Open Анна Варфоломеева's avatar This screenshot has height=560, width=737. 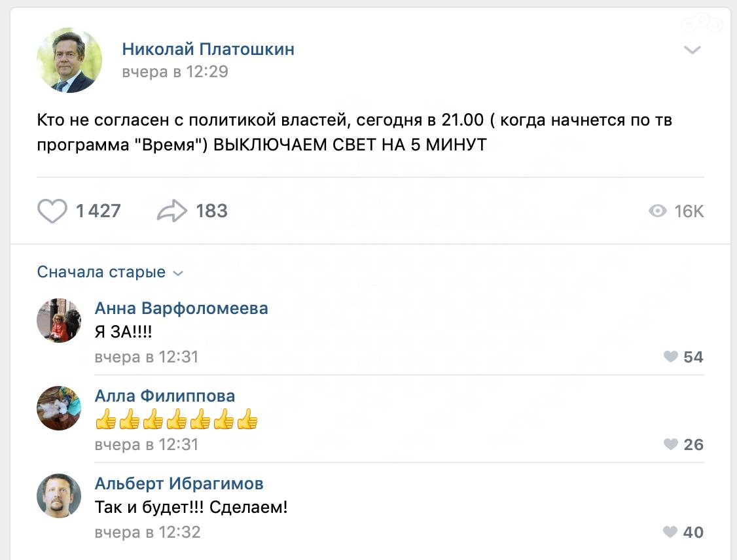coord(59,321)
